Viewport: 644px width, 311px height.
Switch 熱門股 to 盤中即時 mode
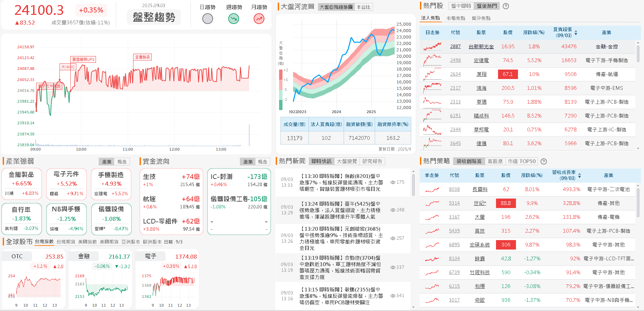pos(461,6)
